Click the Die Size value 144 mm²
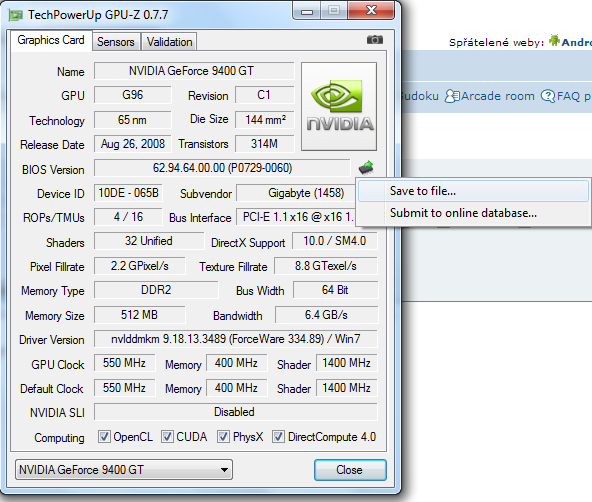 coord(264,120)
